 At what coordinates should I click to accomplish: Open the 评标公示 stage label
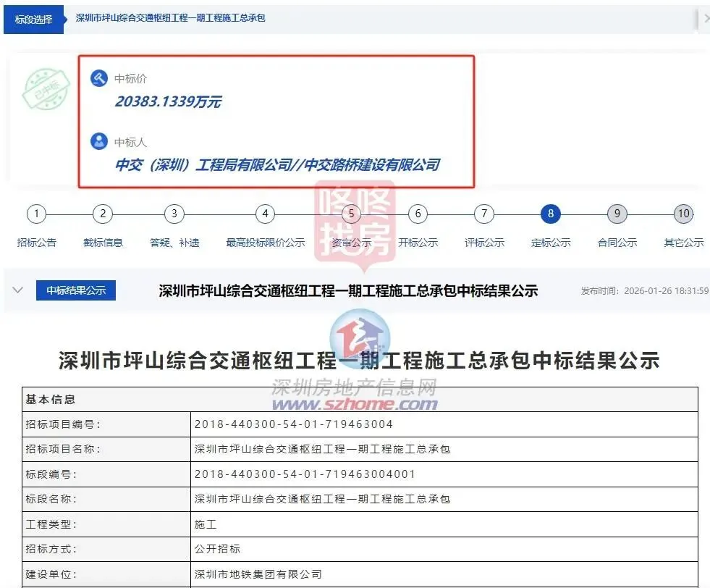484,243
